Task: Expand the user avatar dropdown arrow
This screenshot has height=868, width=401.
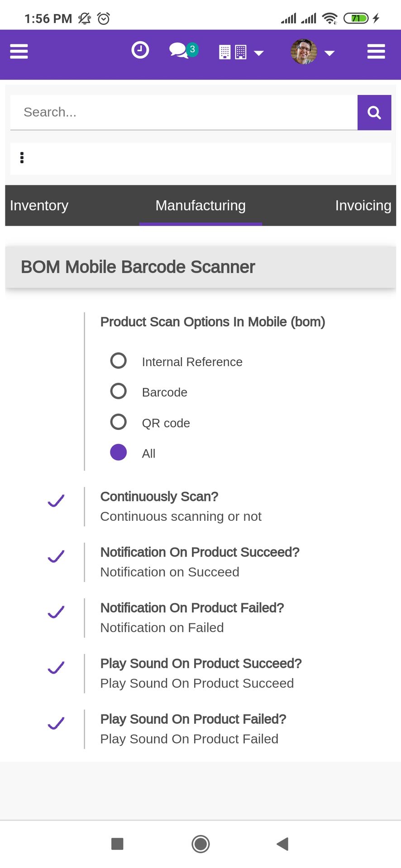Action: 329,53
